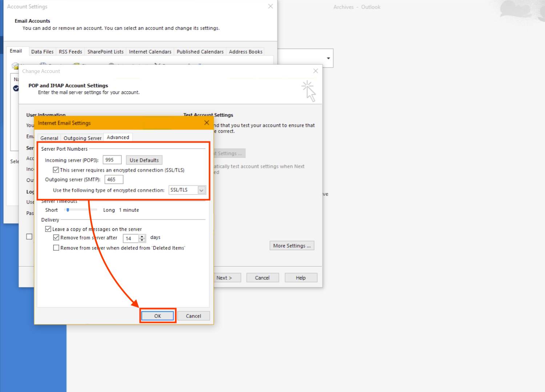Toggle the Remove from server after checkbox

click(x=56, y=238)
